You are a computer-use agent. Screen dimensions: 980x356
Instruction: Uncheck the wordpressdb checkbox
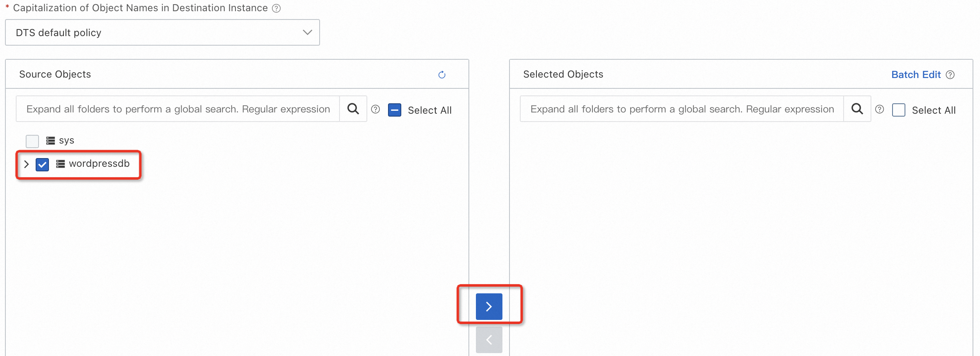click(42, 164)
